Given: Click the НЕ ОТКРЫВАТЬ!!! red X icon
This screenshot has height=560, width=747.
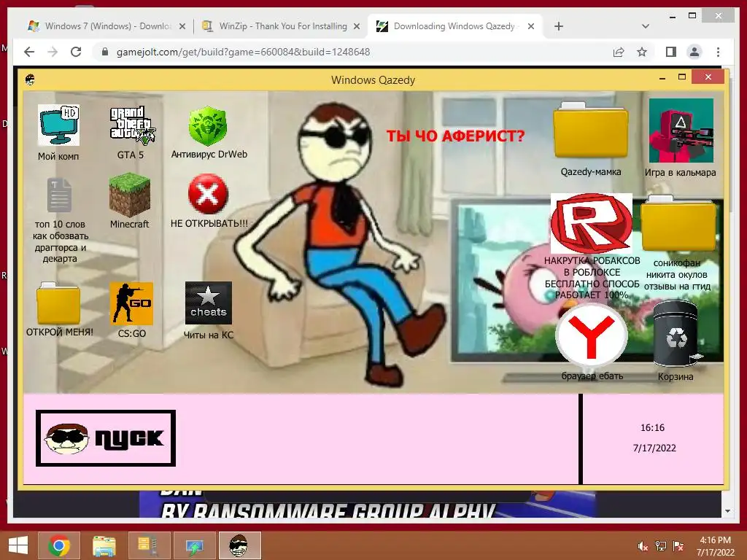Looking at the screenshot, I should [208, 194].
